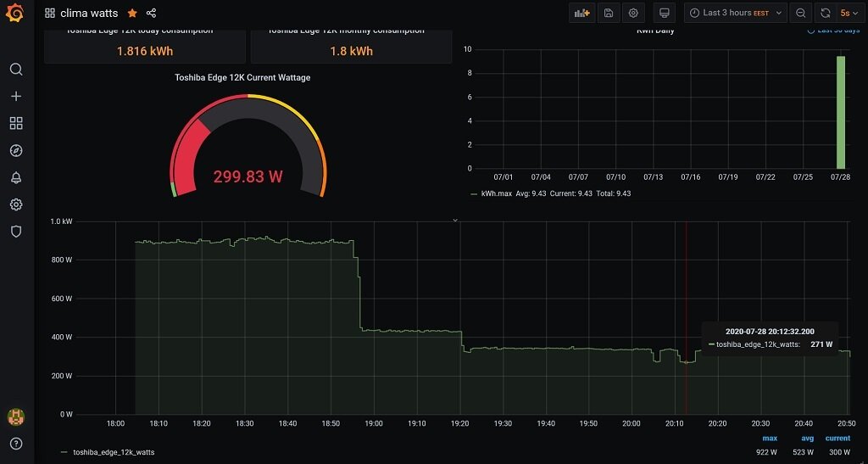Click the 1.8 kWh monthly consumption value

click(x=352, y=51)
